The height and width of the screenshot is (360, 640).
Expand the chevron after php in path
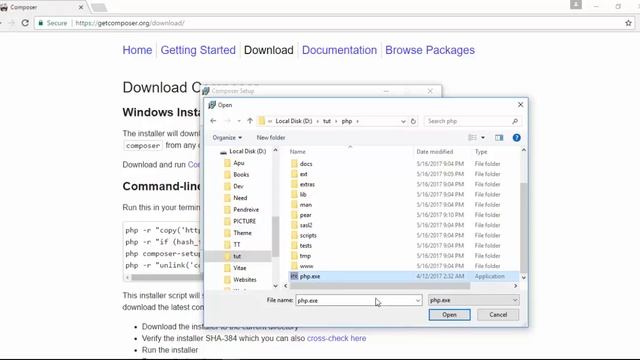[358, 121]
